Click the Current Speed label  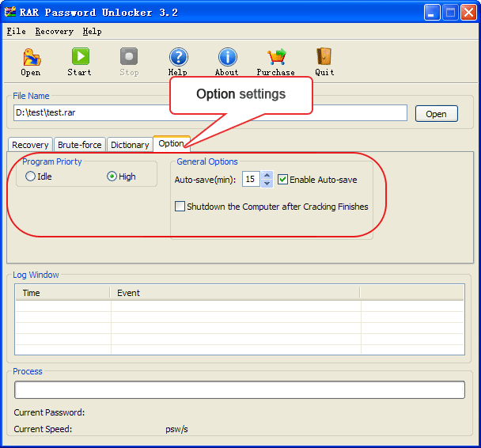43,429
